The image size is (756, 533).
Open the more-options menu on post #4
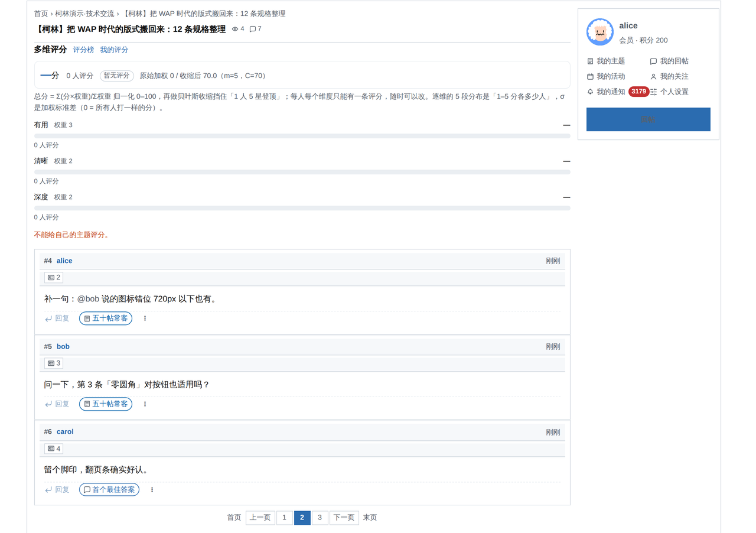tap(145, 318)
